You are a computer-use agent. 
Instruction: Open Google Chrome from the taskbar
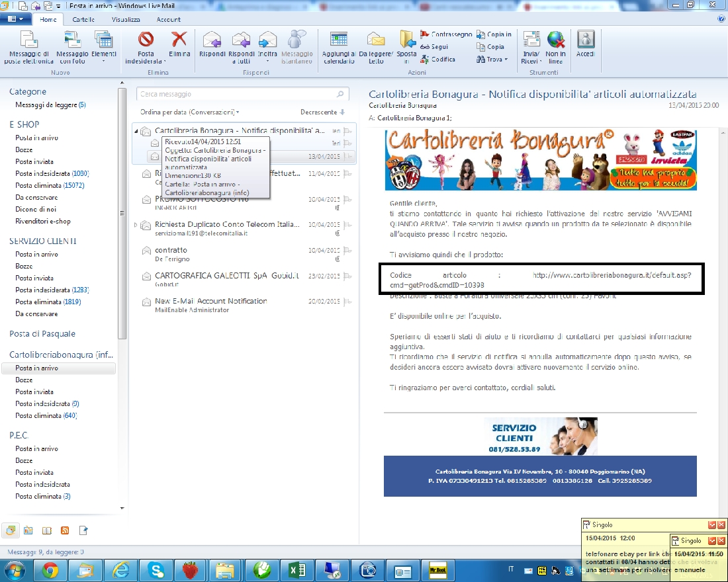50,570
